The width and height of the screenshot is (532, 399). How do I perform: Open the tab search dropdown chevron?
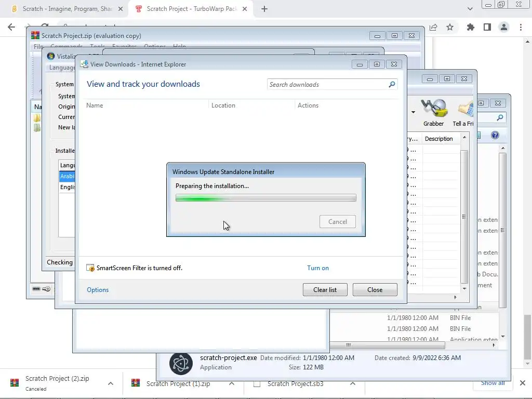[470, 9]
